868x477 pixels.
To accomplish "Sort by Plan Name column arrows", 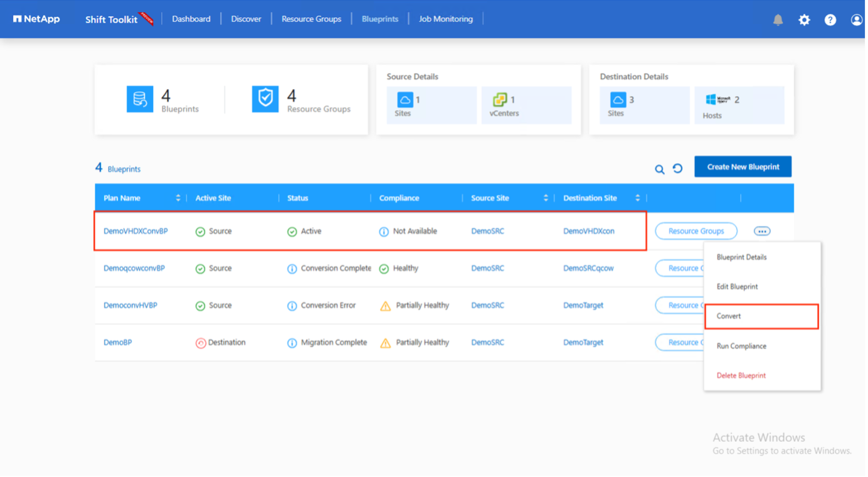I will (x=178, y=198).
